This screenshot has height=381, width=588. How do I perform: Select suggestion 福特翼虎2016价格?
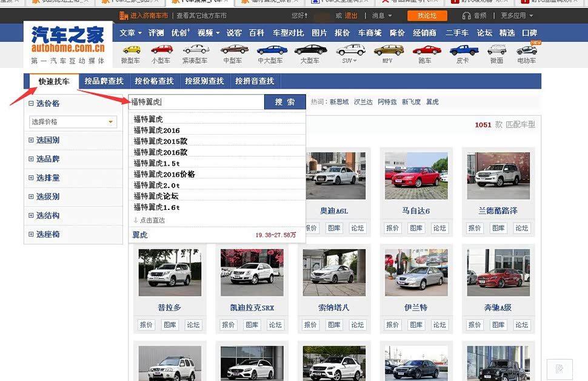tap(218, 174)
